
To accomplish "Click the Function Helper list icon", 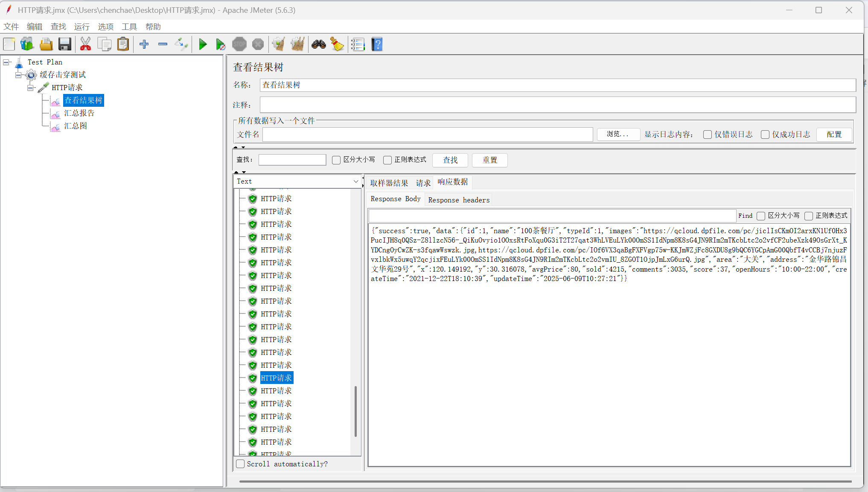I will 358,44.
